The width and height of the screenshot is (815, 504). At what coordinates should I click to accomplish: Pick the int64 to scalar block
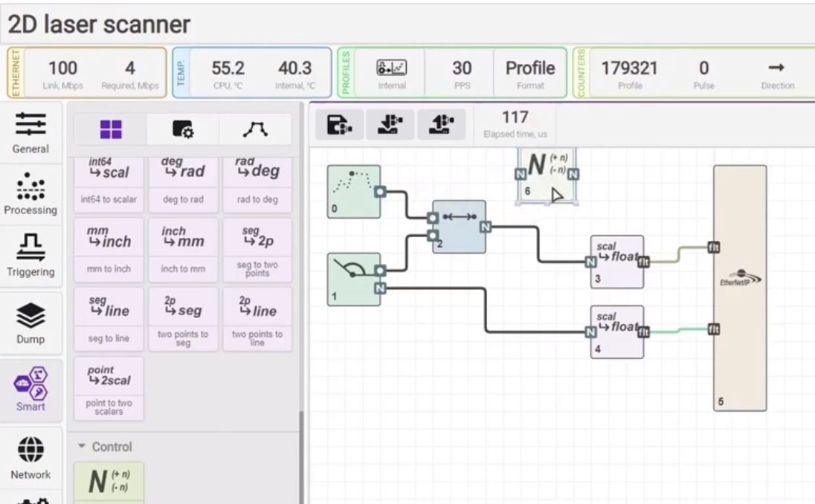109,184
